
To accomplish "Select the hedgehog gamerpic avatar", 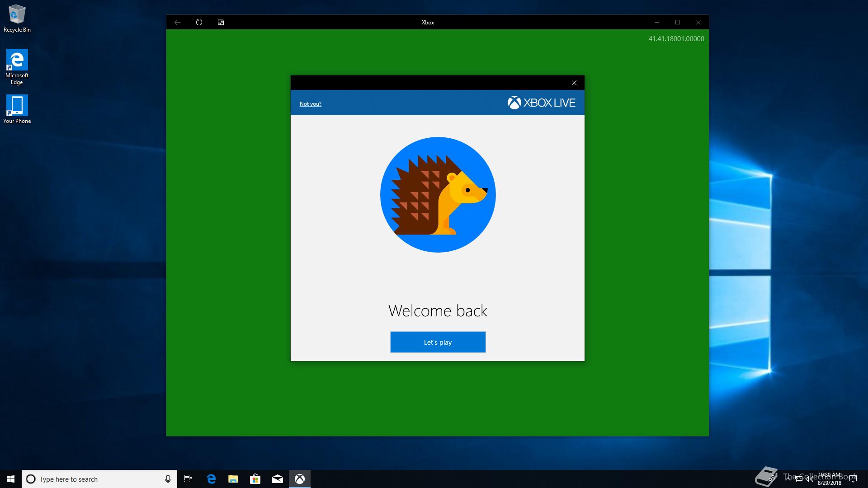I will pos(438,195).
